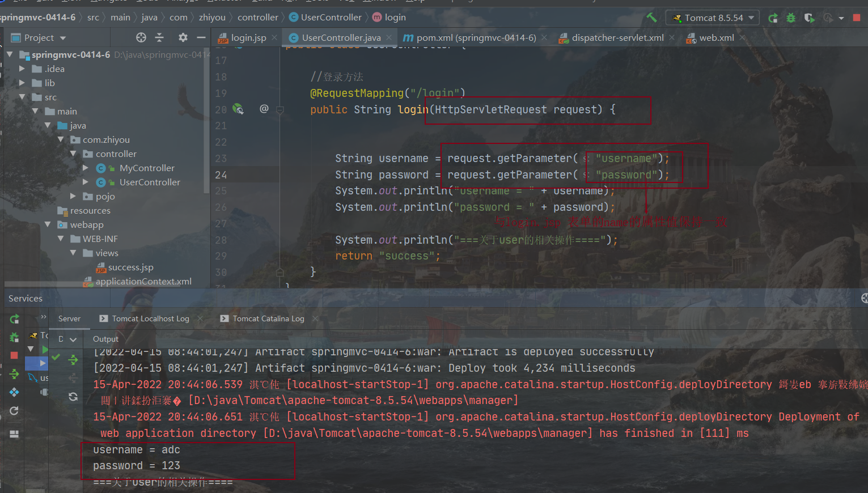Collapse all nodes in the Project panel
The image size is (868, 493).
click(x=159, y=37)
